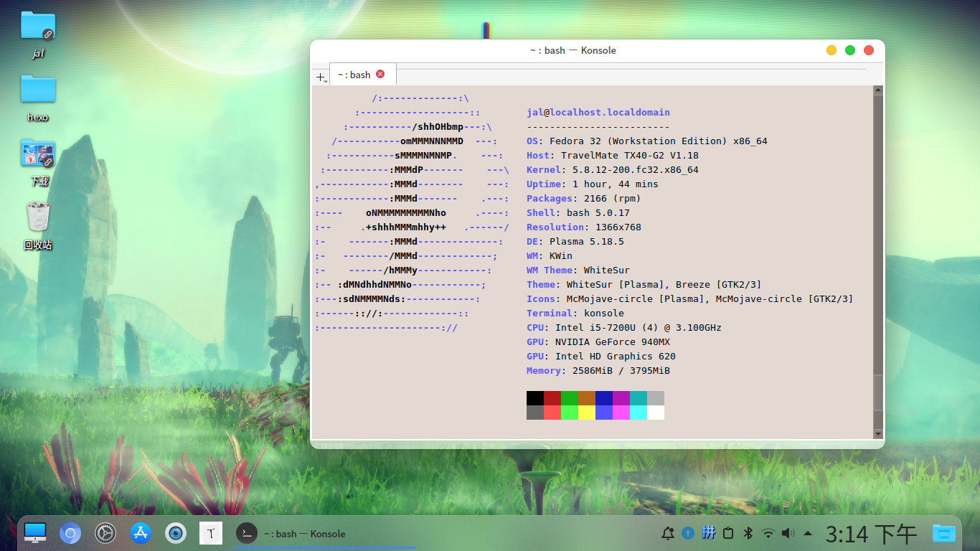Toggle Wi-Fi via the tray network icon
Viewport: 980px width, 551px height.
pos(768,533)
